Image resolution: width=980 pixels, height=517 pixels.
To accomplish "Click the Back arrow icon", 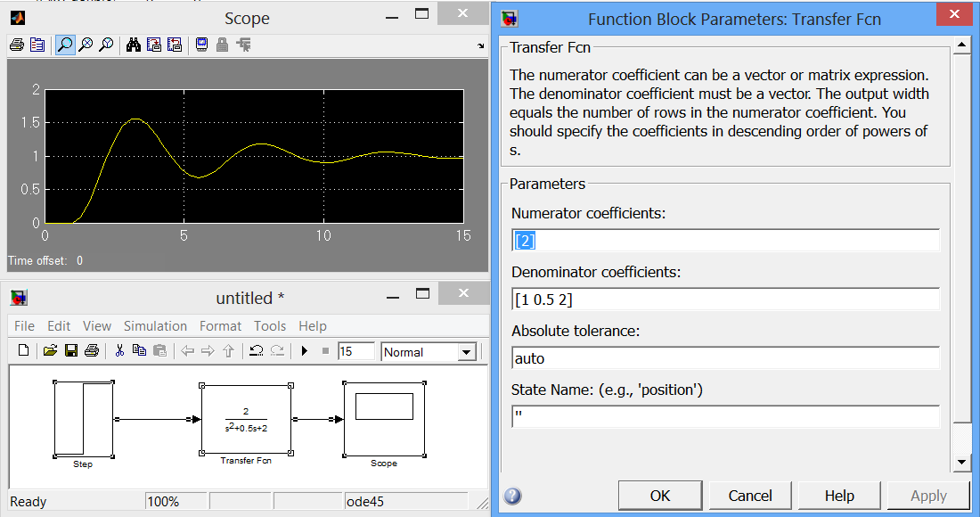I will [187, 350].
